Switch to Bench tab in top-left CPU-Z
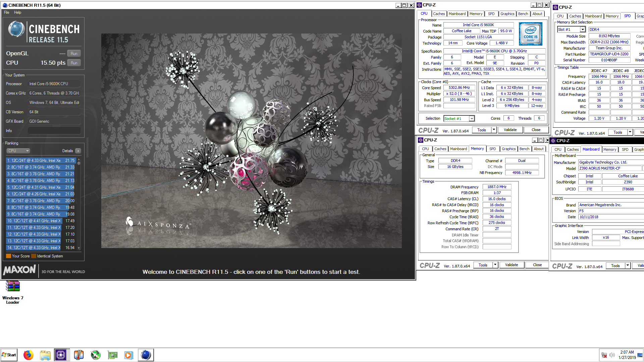This screenshot has height=362, width=644. point(523,14)
